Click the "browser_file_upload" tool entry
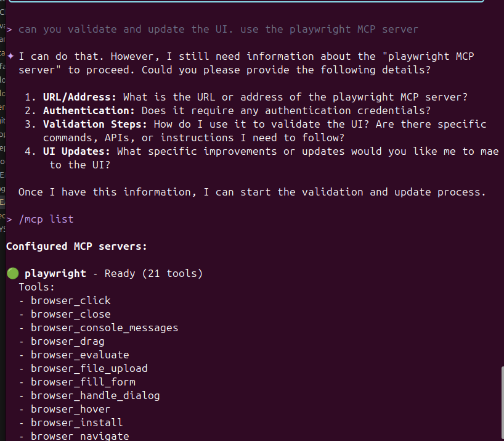Image resolution: width=504 pixels, height=441 pixels. pyautogui.click(x=89, y=368)
